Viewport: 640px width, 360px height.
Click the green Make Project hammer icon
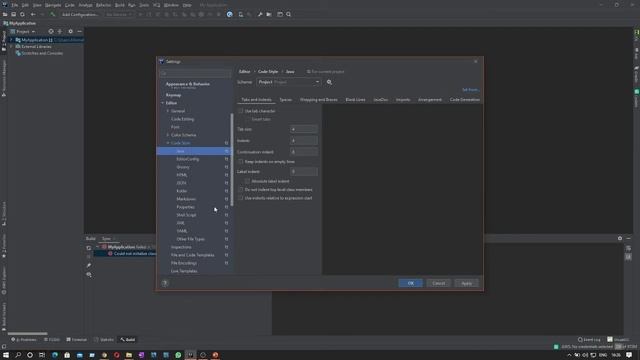coord(52,14)
